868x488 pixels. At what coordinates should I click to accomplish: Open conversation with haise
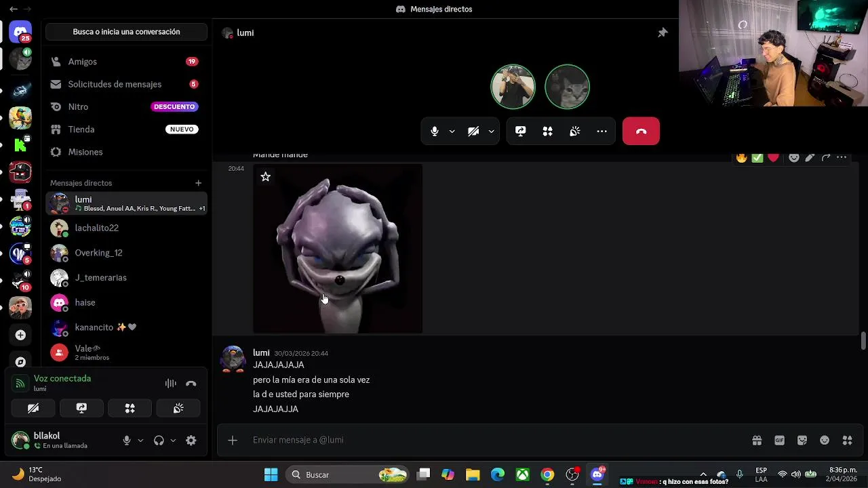point(126,302)
